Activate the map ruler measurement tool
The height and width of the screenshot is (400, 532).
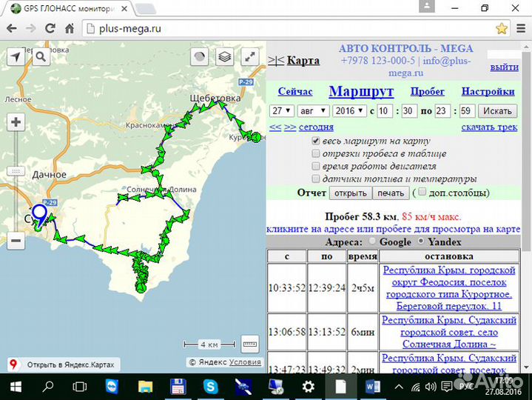[250, 344]
